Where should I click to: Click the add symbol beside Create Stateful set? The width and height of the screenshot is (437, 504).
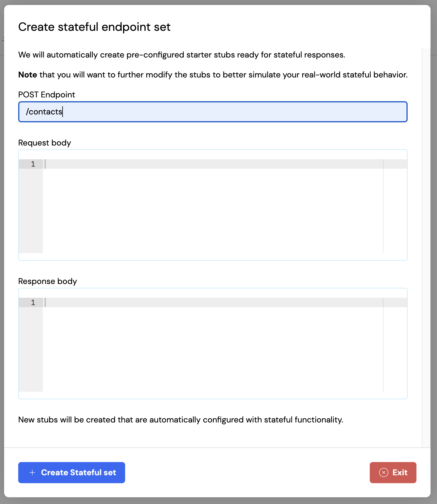pyautogui.click(x=32, y=472)
